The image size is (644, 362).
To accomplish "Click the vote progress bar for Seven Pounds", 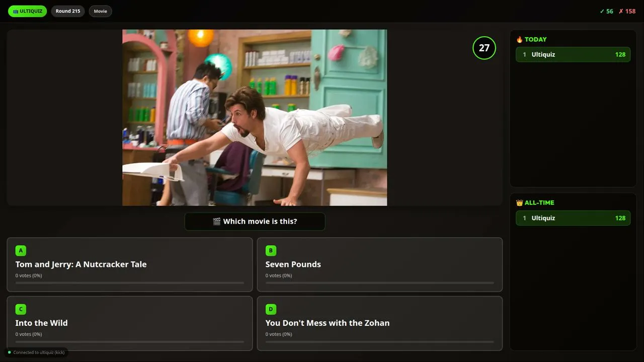I will [x=380, y=283].
